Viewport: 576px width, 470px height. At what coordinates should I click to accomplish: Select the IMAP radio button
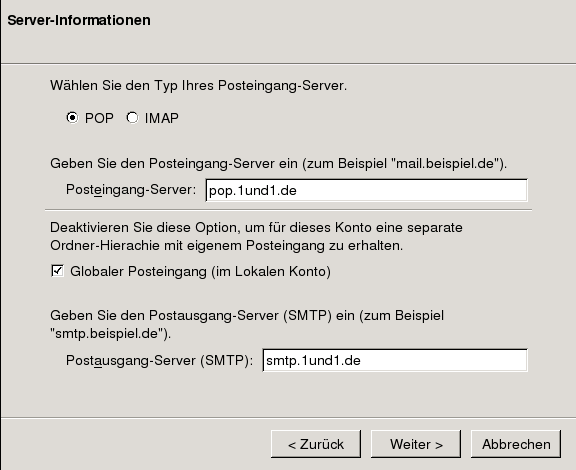[x=132, y=118]
